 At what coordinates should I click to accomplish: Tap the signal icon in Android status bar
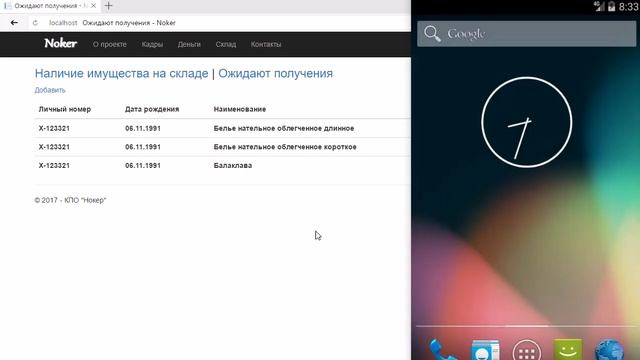pos(599,6)
